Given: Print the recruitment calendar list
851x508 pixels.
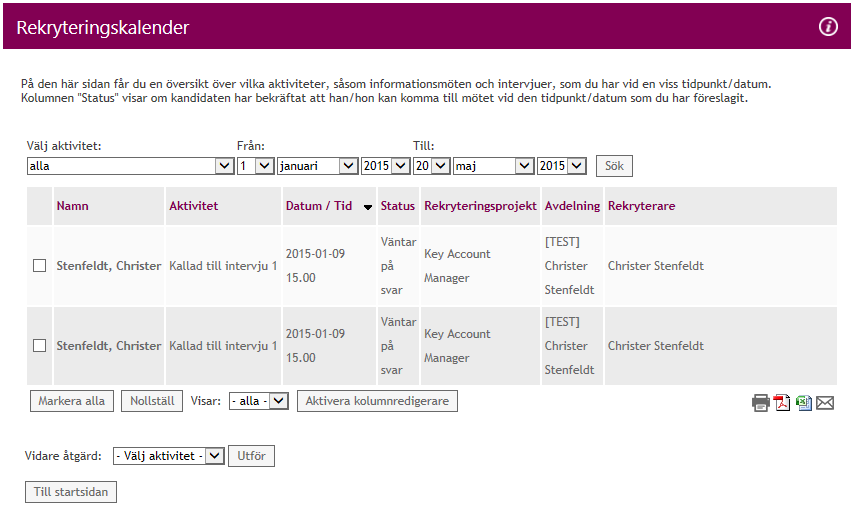Looking at the screenshot, I should pos(760,403).
